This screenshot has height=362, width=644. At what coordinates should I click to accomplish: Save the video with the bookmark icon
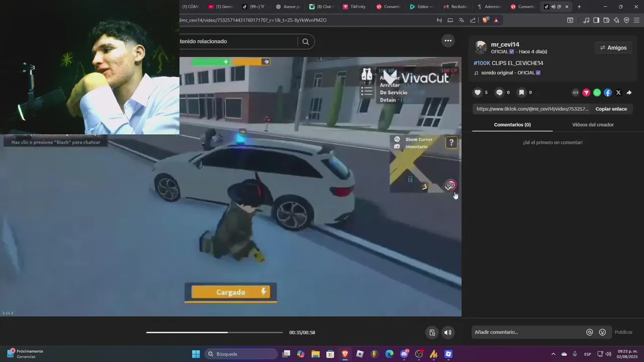521,93
